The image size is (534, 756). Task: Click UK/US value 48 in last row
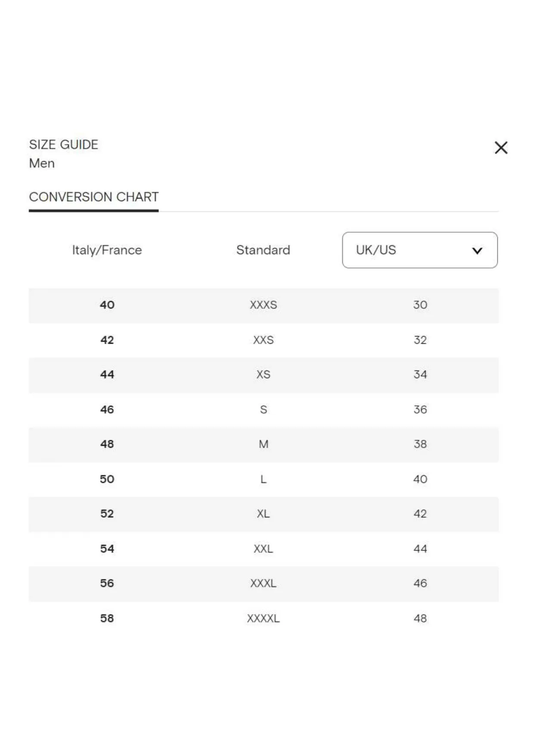(x=420, y=619)
